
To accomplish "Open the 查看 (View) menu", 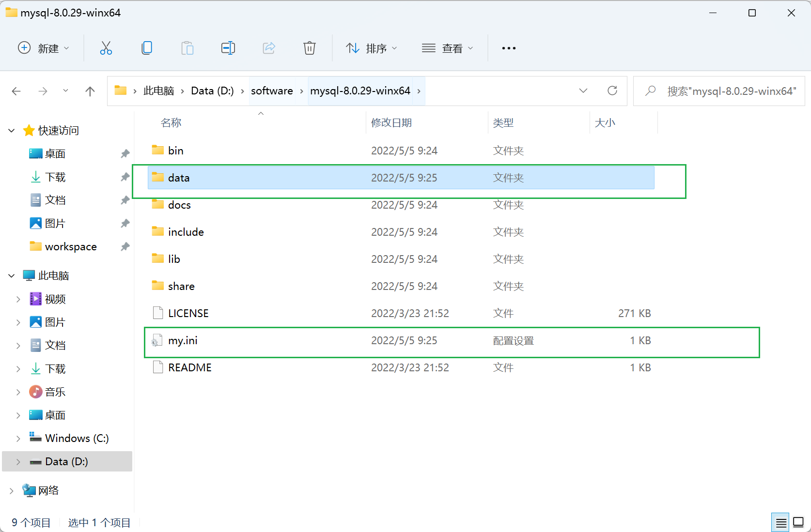I will coord(448,48).
